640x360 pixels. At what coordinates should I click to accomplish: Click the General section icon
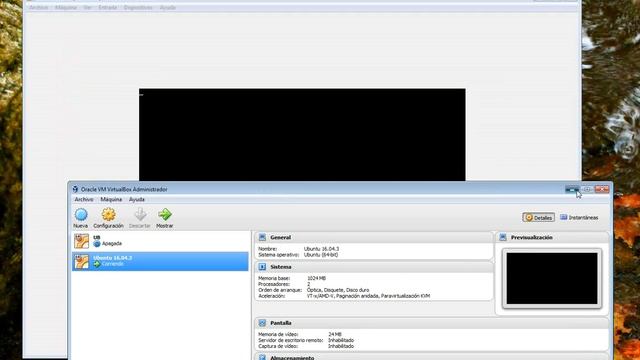coord(262,237)
